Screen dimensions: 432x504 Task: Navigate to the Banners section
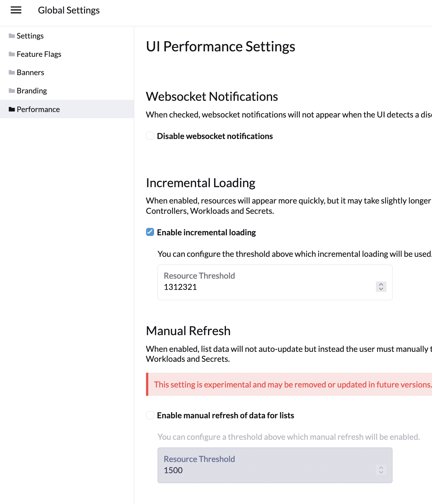[30, 72]
